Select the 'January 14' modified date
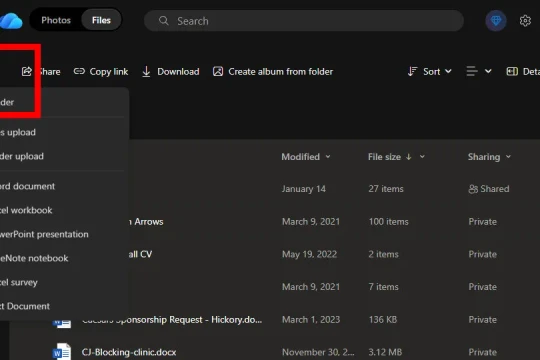Image resolution: width=540 pixels, height=360 pixels. click(x=303, y=189)
